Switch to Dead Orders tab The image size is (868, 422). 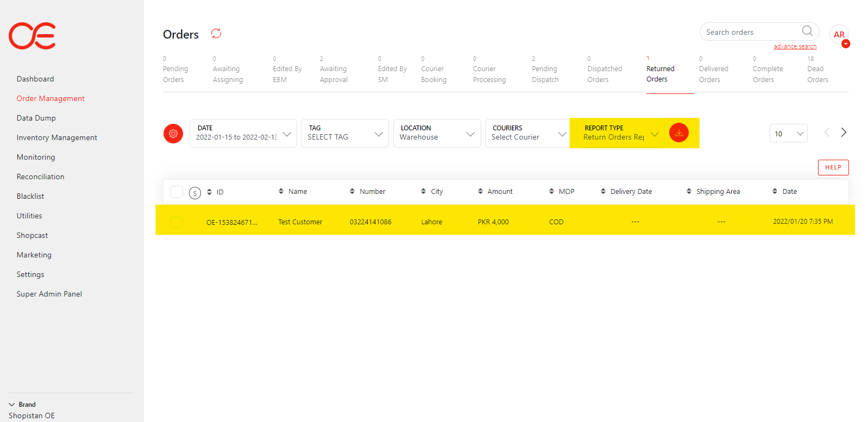coord(817,74)
